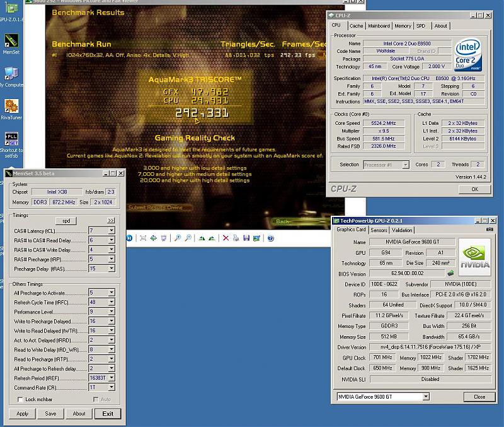Click the NVIDIA logo in GPU-Z

[475, 257]
